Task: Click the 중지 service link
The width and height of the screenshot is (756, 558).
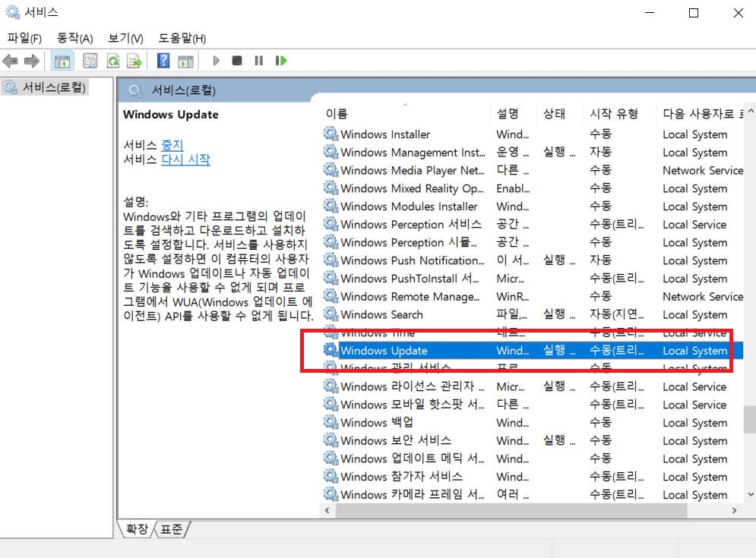Action: coord(172,145)
